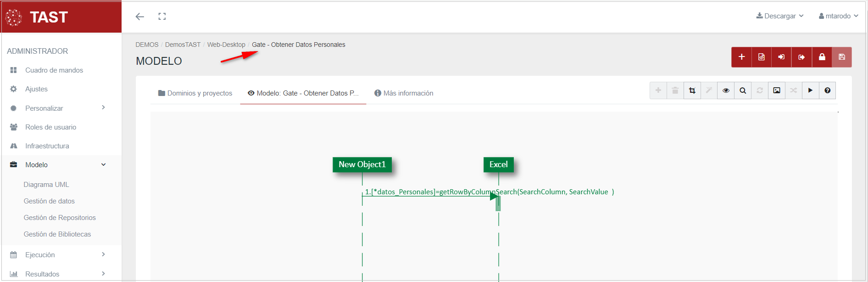Open help with the question mark icon
The image size is (868, 282).
click(x=827, y=90)
